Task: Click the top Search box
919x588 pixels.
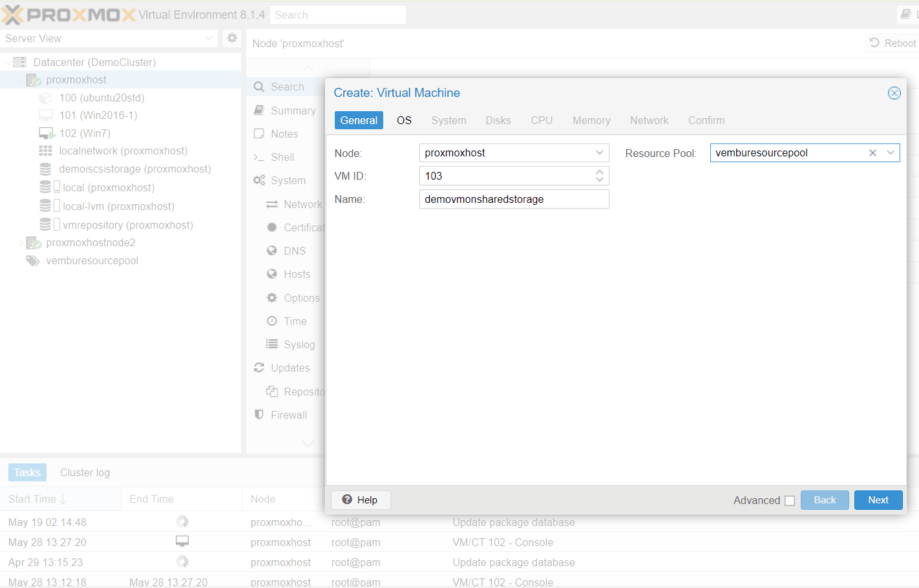Action: (338, 15)
